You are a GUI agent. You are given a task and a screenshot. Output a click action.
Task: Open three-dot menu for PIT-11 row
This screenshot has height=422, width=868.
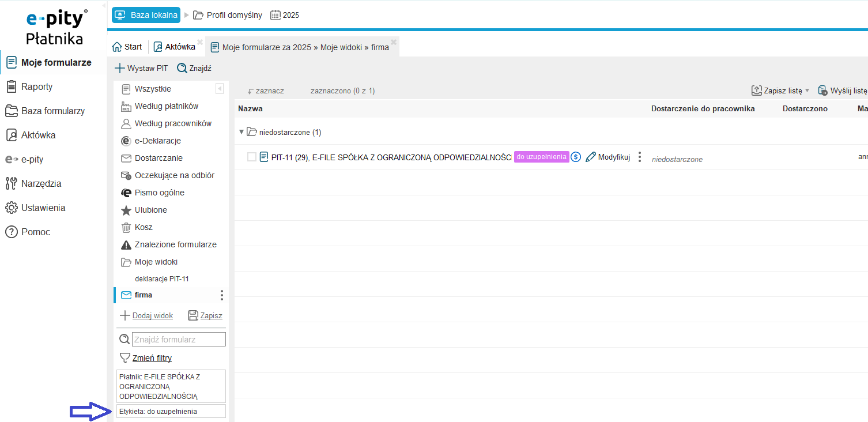pyautogui.click(x=639, y=157)
